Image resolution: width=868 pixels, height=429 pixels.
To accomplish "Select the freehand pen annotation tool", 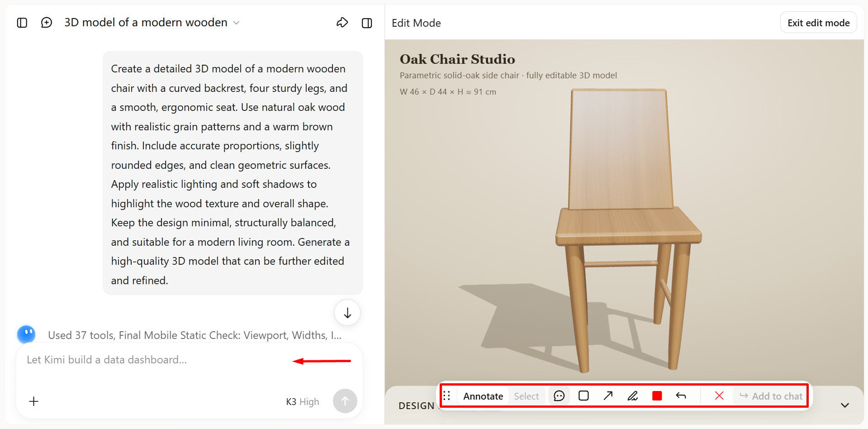I will click(x=632, y=396).
